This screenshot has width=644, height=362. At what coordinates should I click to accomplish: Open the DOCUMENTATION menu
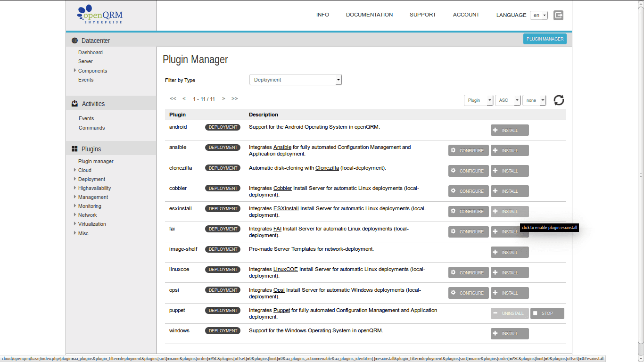point(369,15)
